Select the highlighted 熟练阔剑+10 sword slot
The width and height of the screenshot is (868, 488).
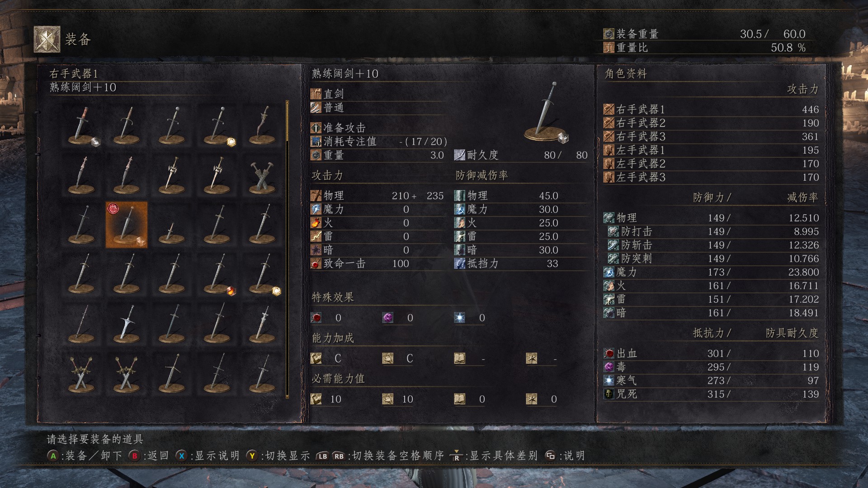tap(127, 225)
